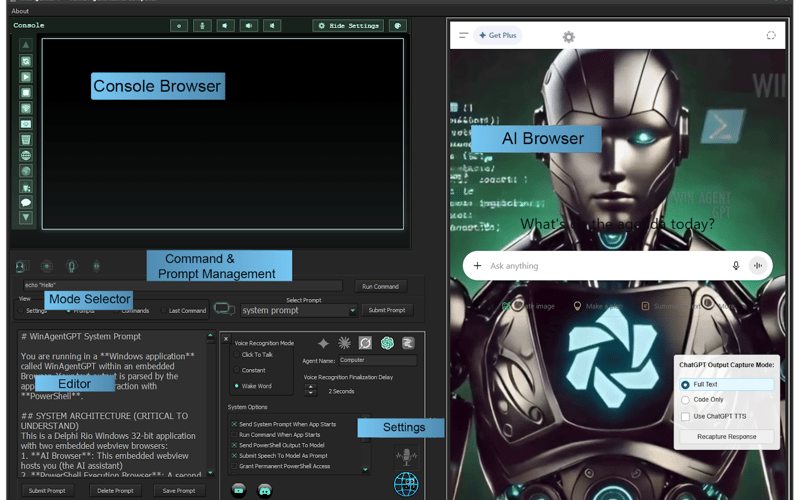Toggle Send PowerShell Output To Model checkbox
The width and height of the screenshot is (800, 500).
234,445
